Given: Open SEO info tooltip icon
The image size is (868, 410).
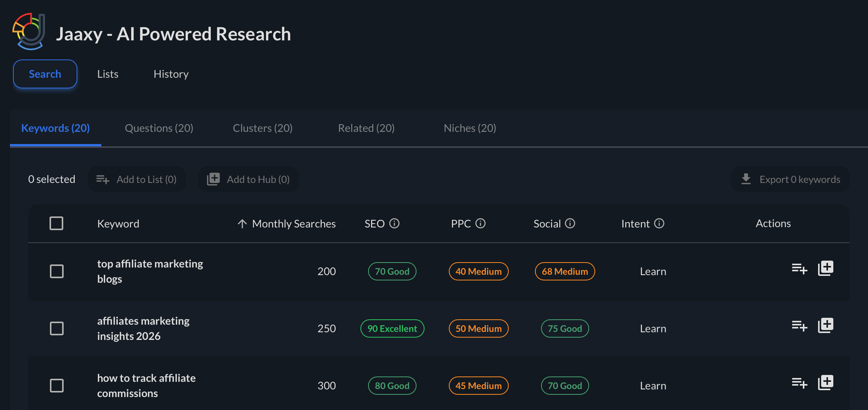Looking at the screenshot, I should click(394, 223).
